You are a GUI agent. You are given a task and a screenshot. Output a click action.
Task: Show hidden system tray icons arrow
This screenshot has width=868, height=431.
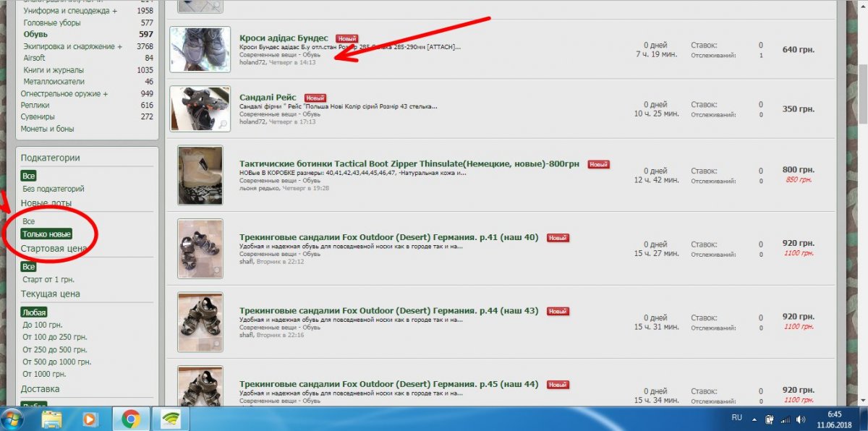754,419
